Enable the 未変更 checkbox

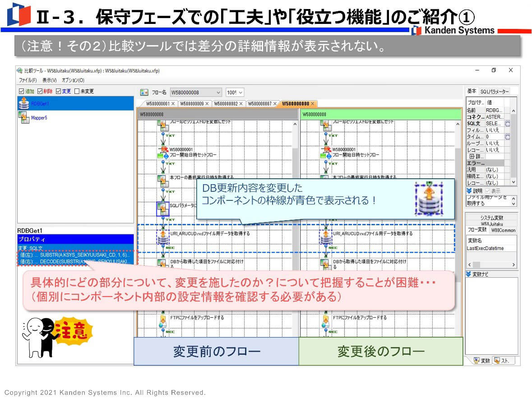click(x=77, y=91)
